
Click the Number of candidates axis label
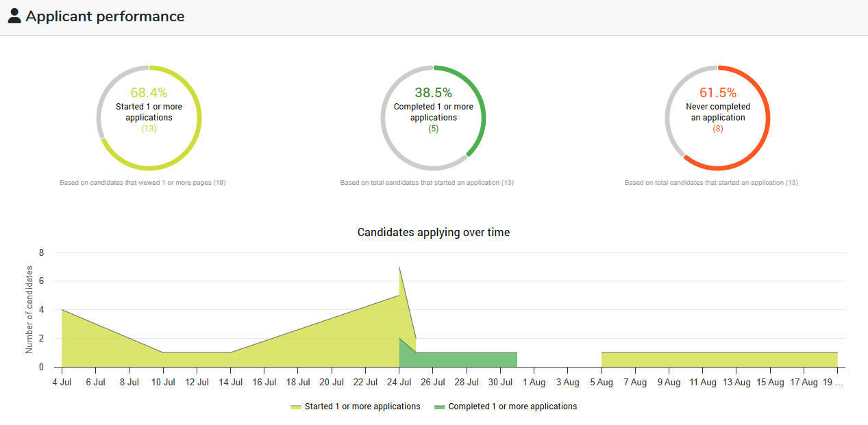(29, 309)
